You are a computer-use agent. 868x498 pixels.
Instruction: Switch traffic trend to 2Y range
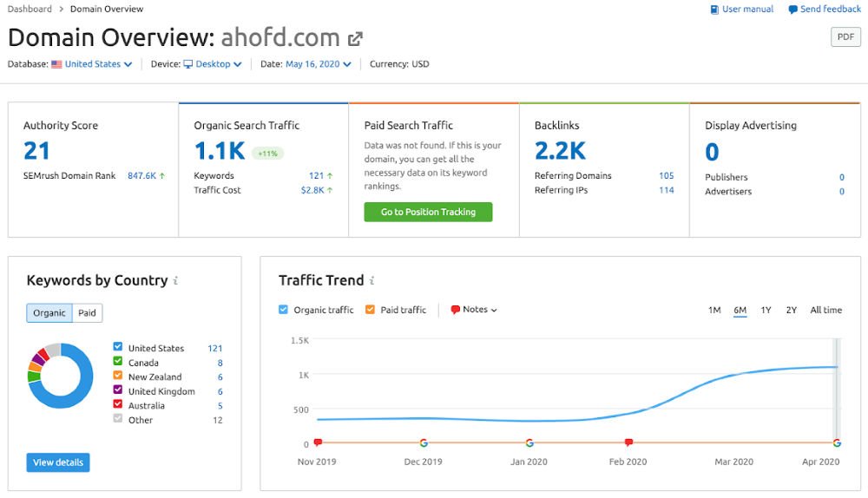tap(791, 311)
